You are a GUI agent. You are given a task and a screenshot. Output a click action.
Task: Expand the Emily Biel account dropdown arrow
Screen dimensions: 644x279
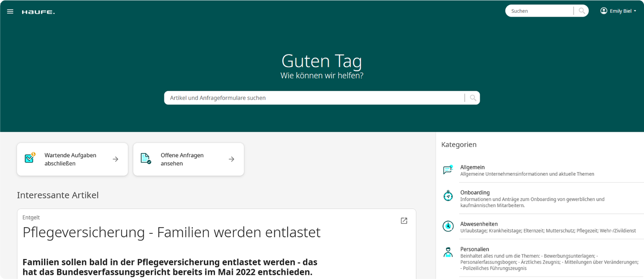[635, 11]
